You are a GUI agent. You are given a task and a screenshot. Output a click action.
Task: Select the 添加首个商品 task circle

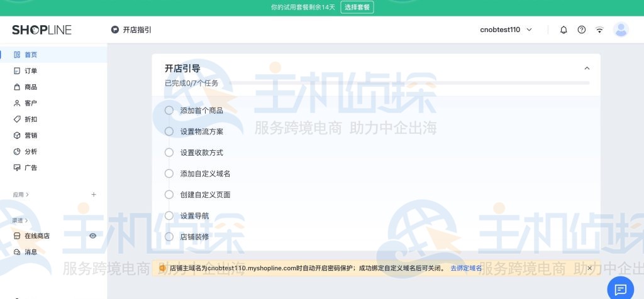coord(169,110)
